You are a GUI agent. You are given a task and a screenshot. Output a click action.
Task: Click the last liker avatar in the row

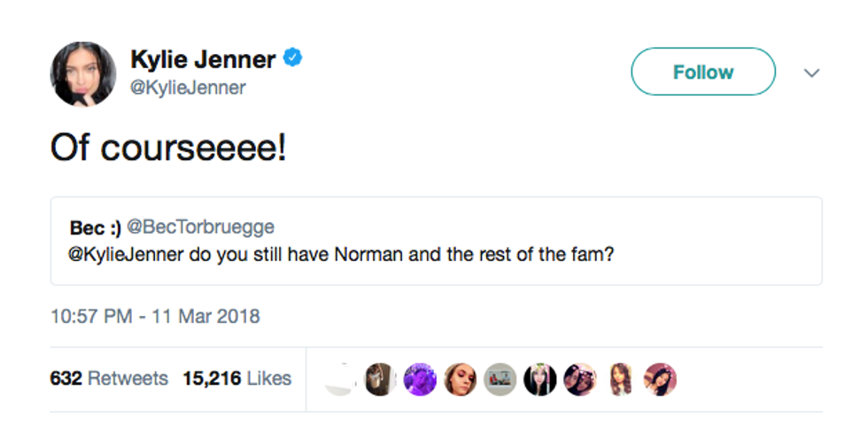(660, 379)
